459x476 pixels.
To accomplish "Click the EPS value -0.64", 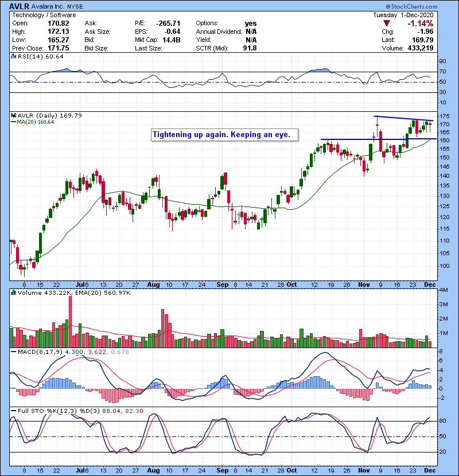I will click(172, 32).
